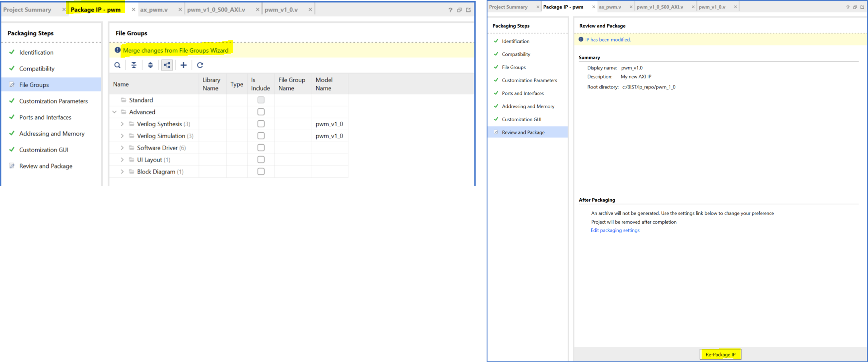This screenshot has width=868, height=362.
Task: Click the help question mark in left window
Action: coord(450,10)
